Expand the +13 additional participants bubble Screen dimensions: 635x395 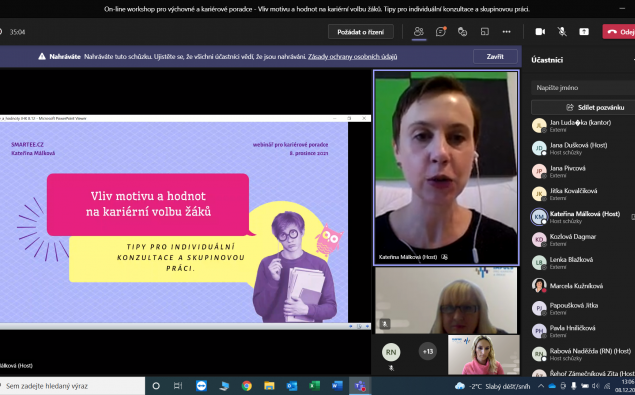428,352
